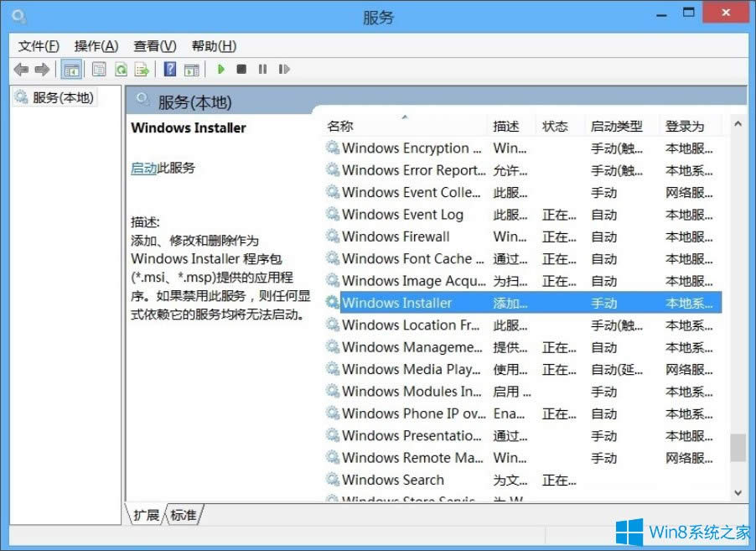
Task: Start the selected service with the play icon
Action: pyautogui.click(x=220, y=69)
